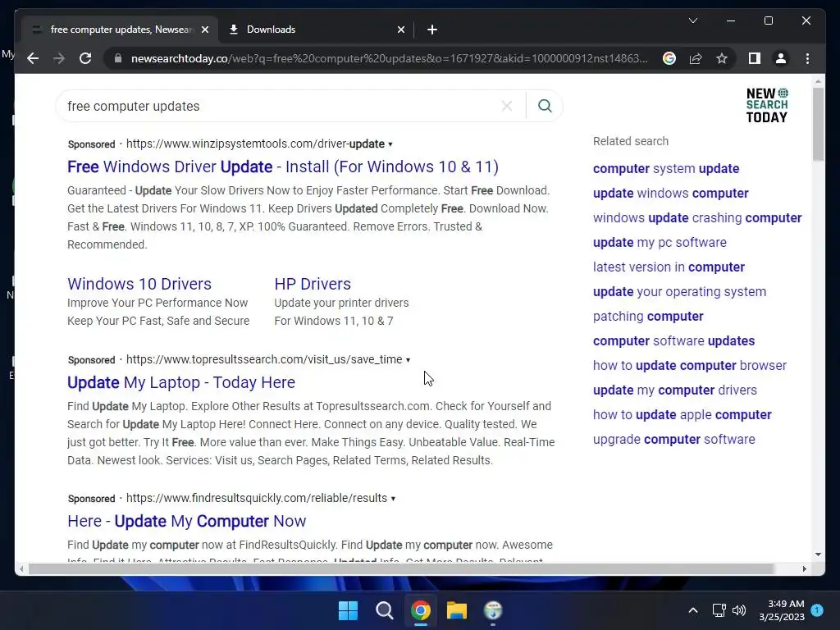The image size is (840, 630).
Task: Click update your operating system
Action: pyautogui.click(x=679, y=292)
